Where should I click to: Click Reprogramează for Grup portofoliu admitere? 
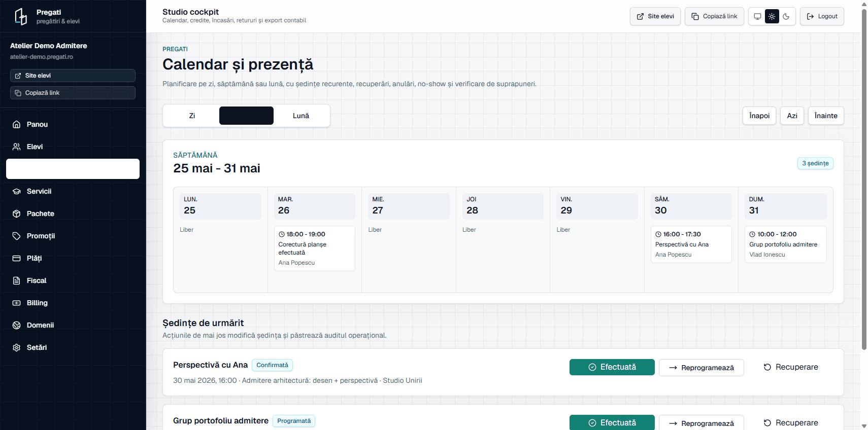pos(702,423)
